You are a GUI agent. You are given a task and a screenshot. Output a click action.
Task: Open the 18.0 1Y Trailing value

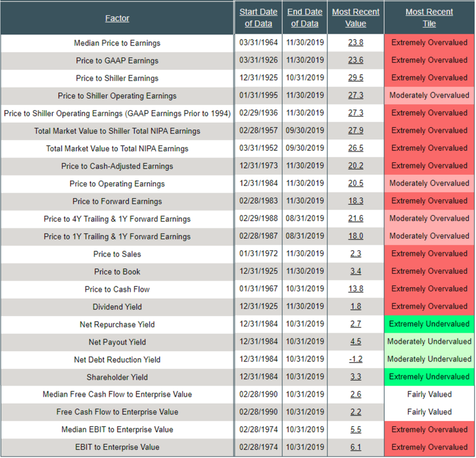click(x=356, y=236)
